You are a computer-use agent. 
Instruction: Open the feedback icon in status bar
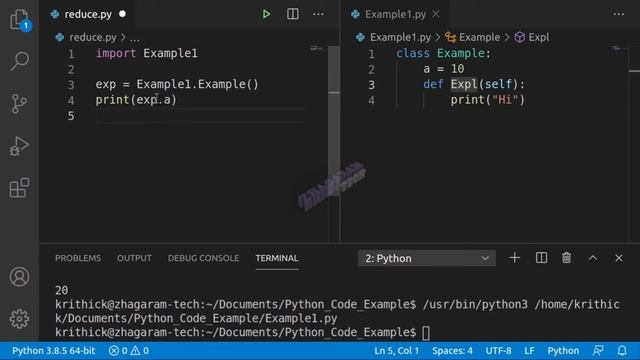598,351
